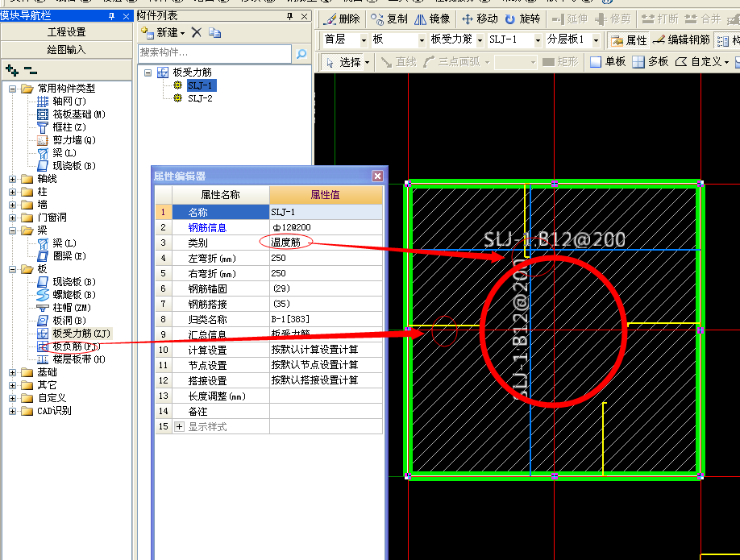Select 圈梁(E) tree item
Screen dimensions: 740x560
[69, 256]
